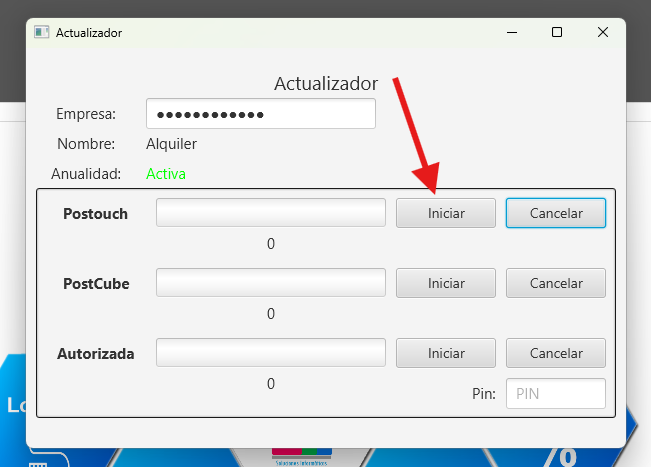
Task: Maximize the Actualizador window
Action: (557, 32)
